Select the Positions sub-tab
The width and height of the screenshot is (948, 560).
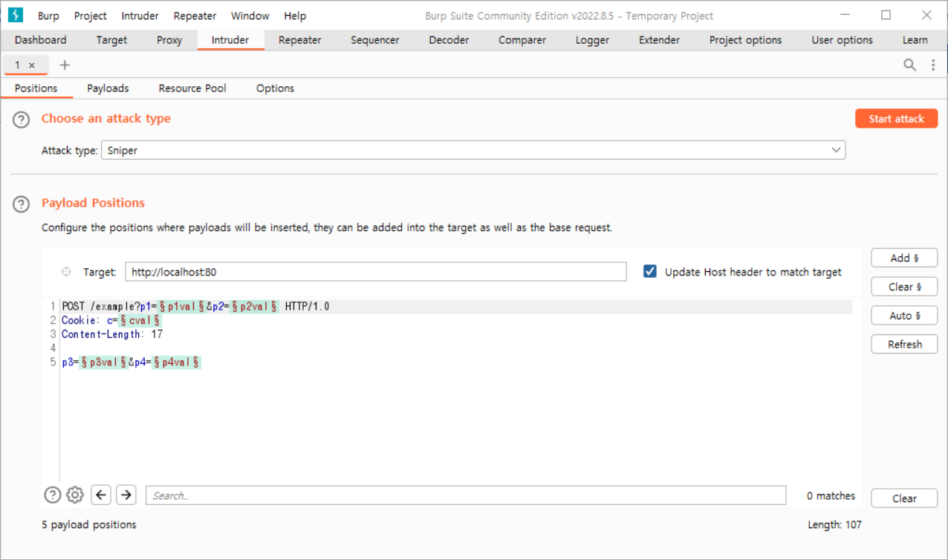coord(36,88)
